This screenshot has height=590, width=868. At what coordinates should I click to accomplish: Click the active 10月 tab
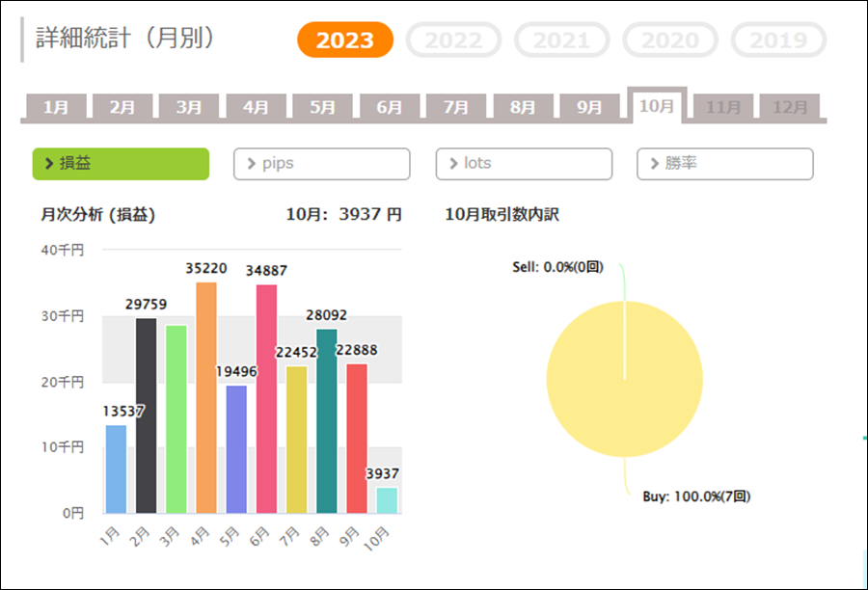coord(656,105)
